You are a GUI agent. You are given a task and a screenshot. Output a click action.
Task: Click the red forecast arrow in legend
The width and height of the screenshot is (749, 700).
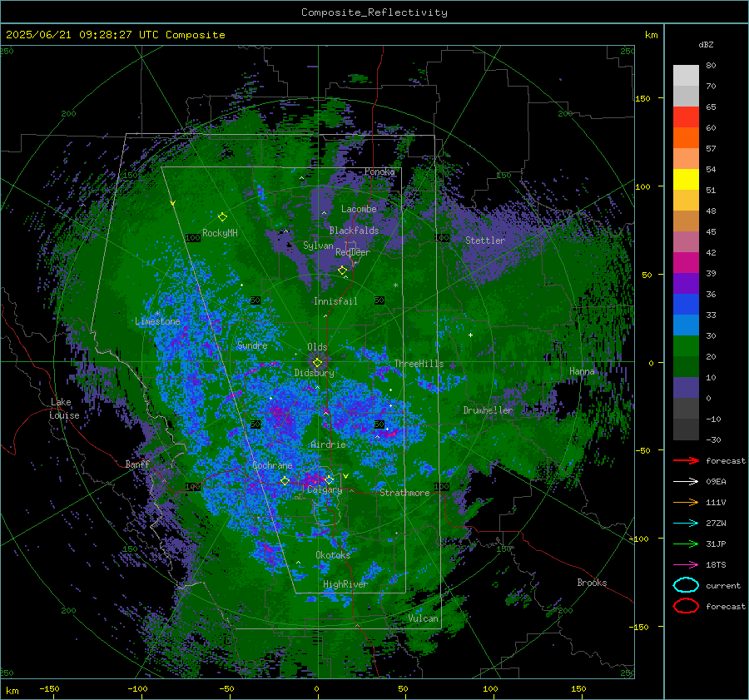click(686, 460)
